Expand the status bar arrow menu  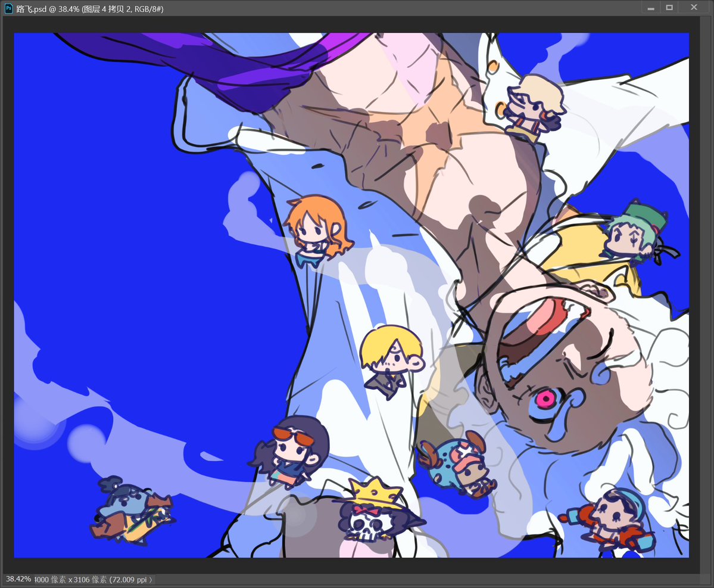[151, 579]
